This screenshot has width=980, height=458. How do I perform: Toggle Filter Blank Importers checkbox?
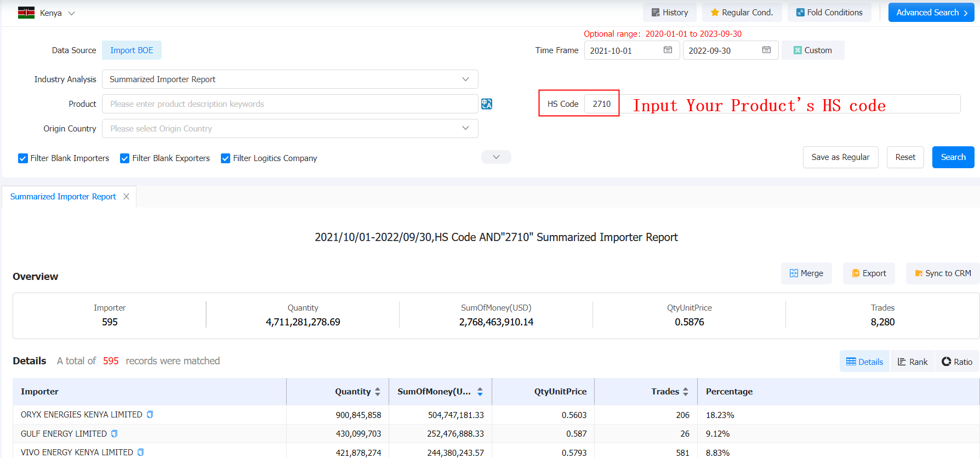23,158
